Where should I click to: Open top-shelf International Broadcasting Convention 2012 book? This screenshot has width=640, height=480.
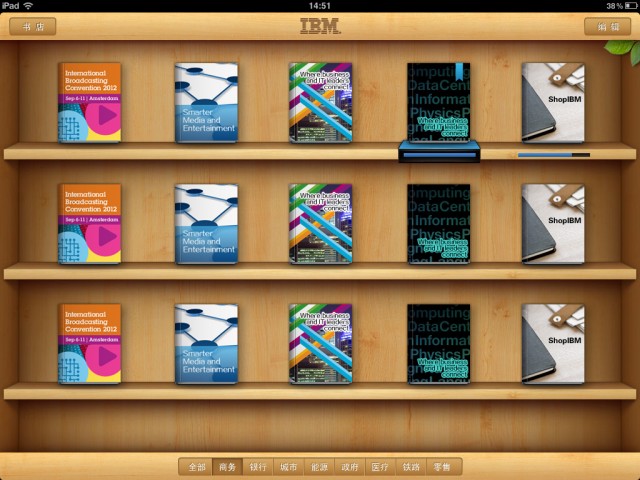click(89, 102)
